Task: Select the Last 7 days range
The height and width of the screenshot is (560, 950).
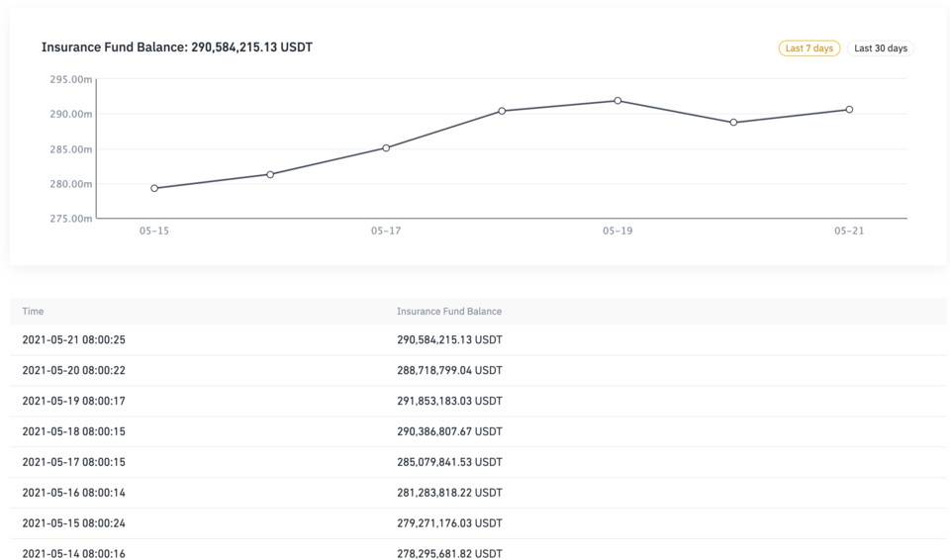Action: (x=808, y=48)
